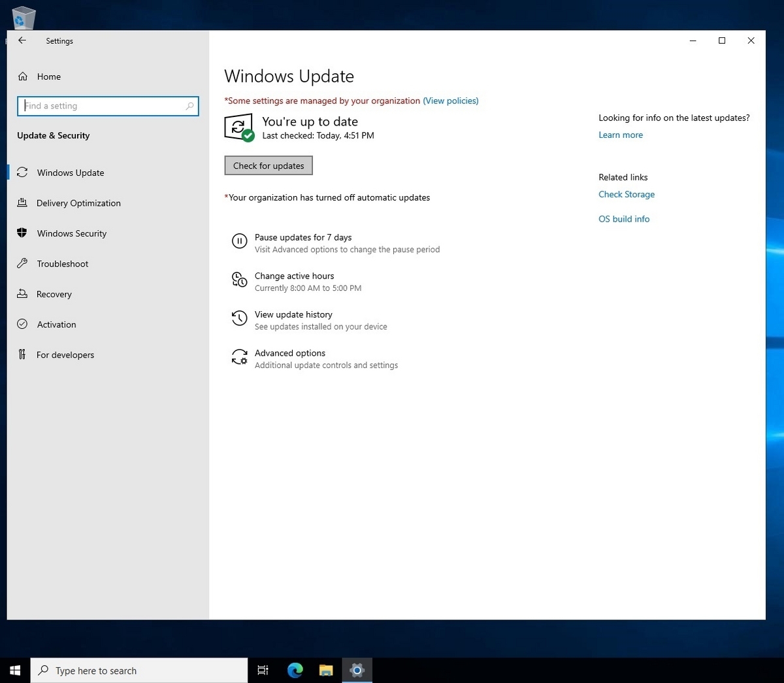Click the update history icon
This screenshot has width=784, height=683.
[240, 319]
